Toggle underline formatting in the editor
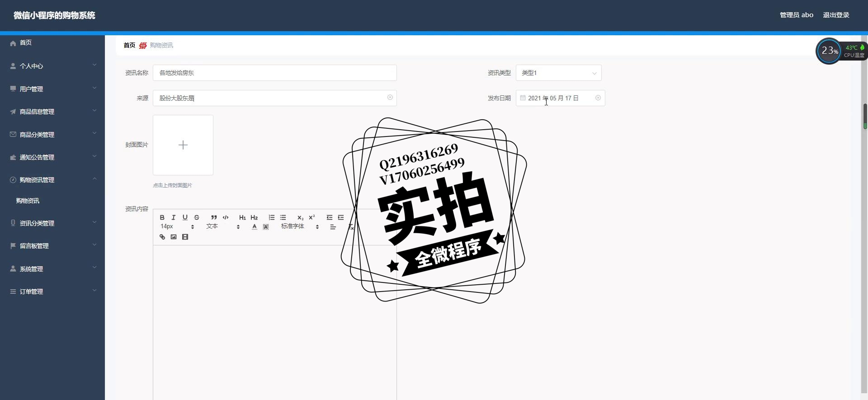The image size is (868, 400). click(185, 217)
